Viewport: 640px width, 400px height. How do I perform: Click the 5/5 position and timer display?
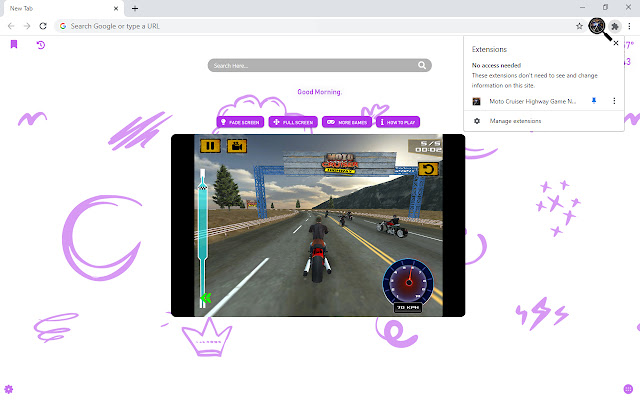coord(427,147)
